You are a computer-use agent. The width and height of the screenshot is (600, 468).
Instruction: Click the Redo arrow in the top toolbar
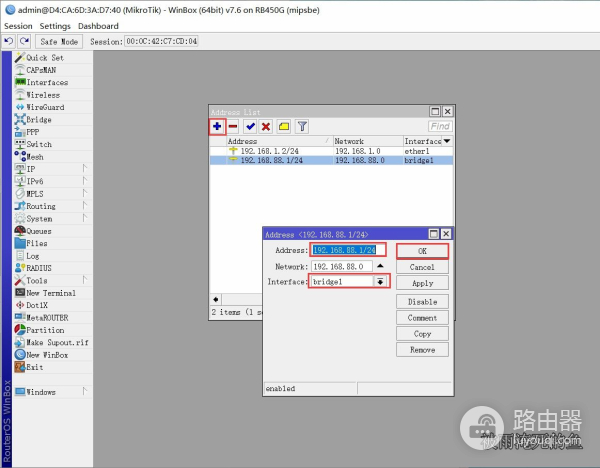(24, 41)
